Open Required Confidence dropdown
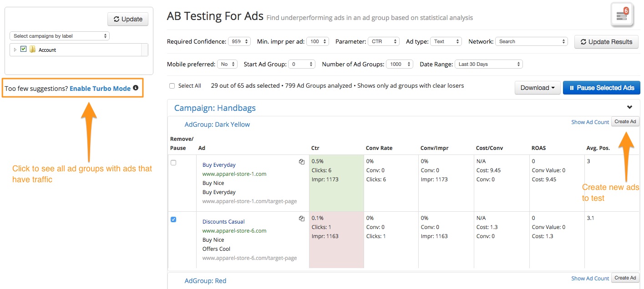Viewport: 644px width, 289px height. tap(239, 41)
